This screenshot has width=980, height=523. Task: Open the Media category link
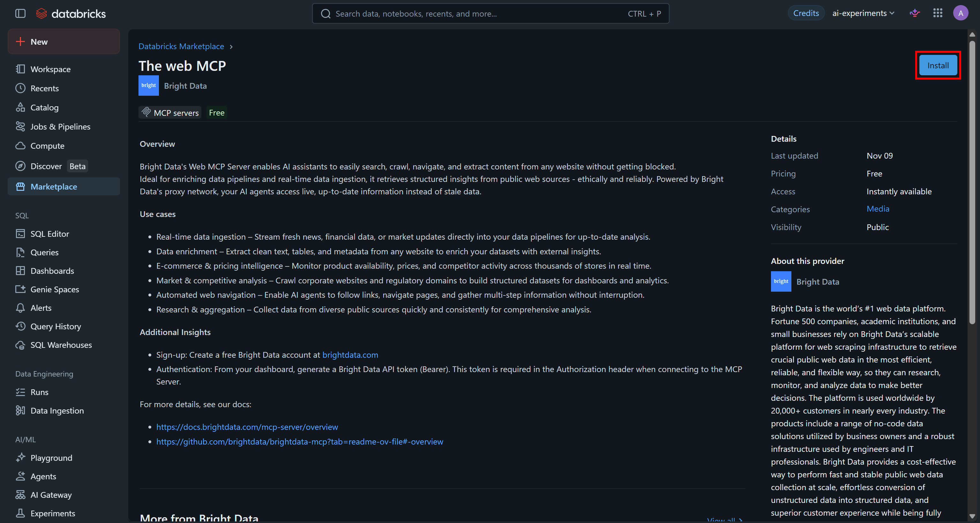pos(878,209)
